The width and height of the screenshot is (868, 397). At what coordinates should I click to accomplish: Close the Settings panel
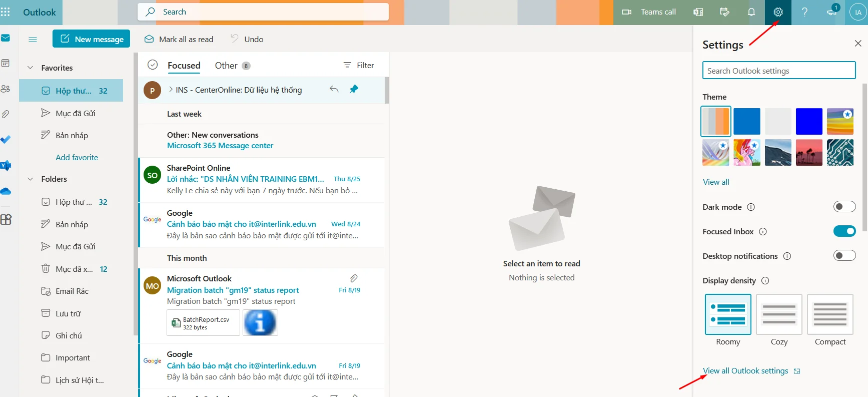pos(858,44)
